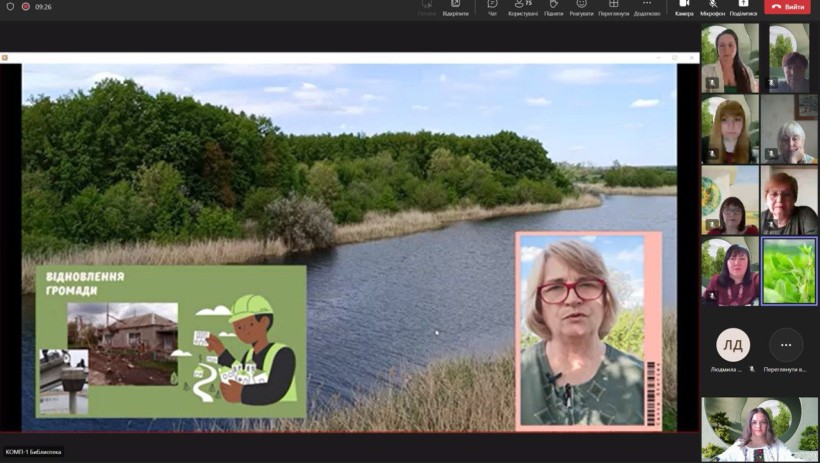The width and height of the screenshot is (820, 463).
Task: Select the tile with colorful decorative plate
Action: (x=730, y=200)
